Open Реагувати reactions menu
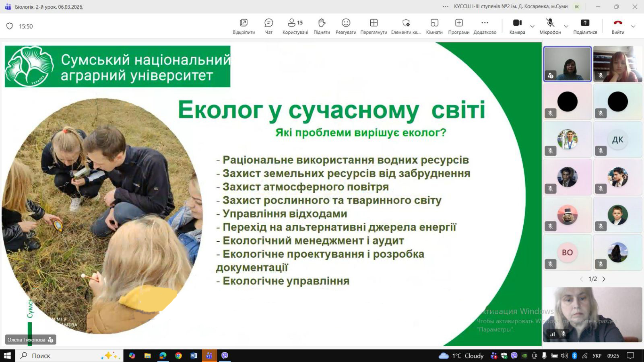644x362 pixels. coord(346,26)
